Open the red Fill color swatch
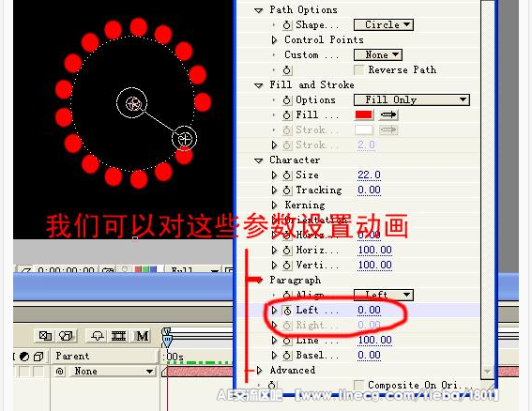Screen dimensions: 532x411 364,114
